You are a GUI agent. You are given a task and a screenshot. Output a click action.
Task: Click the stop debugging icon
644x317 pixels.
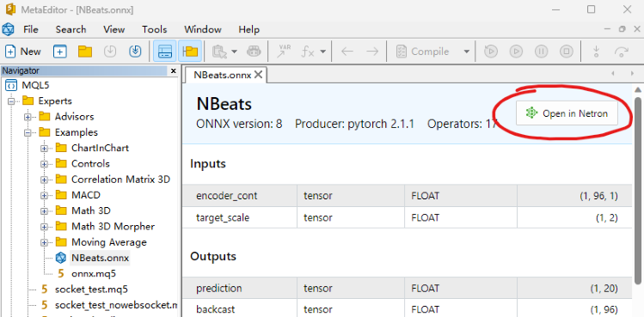(x=567, y=52)
